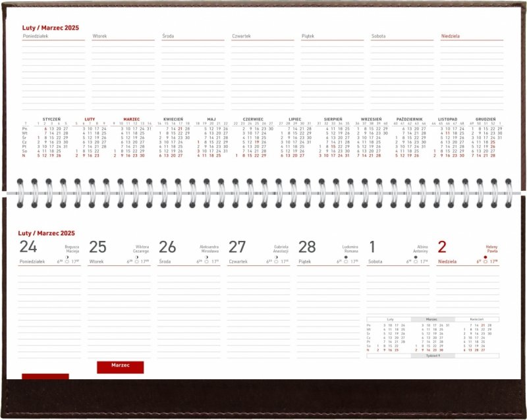Click the red Niedziela header in top page

(451, 36)
